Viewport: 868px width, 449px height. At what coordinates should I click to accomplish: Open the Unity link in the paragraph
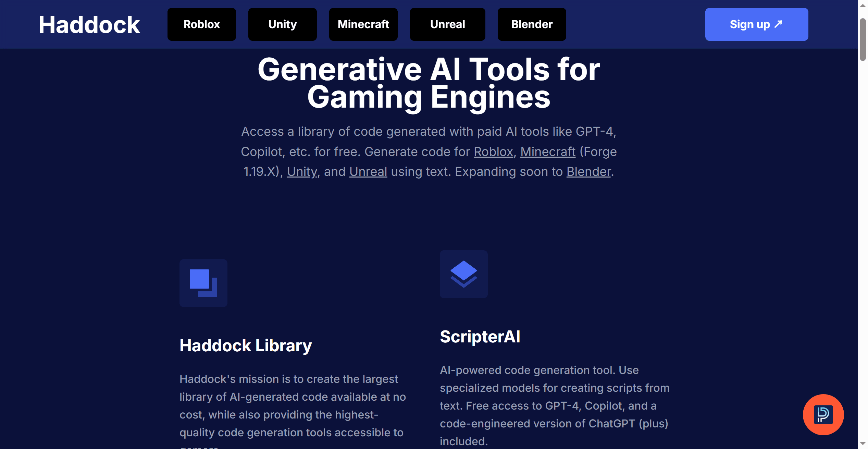click(x=302, y=172)
